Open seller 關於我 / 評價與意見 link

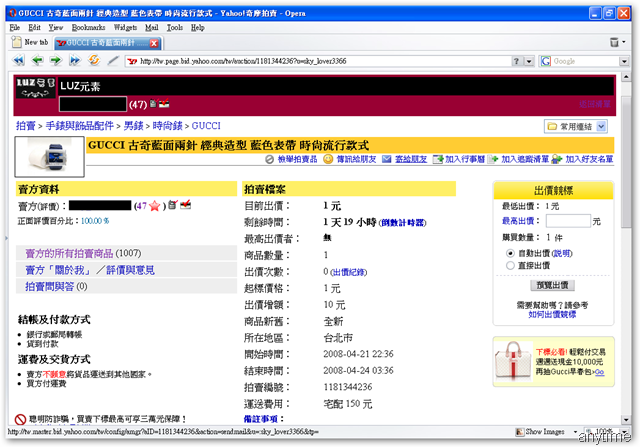(x=90, y=270)
